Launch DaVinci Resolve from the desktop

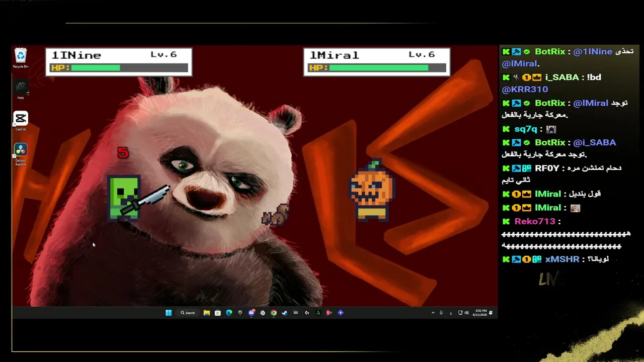tap(21, 154)
